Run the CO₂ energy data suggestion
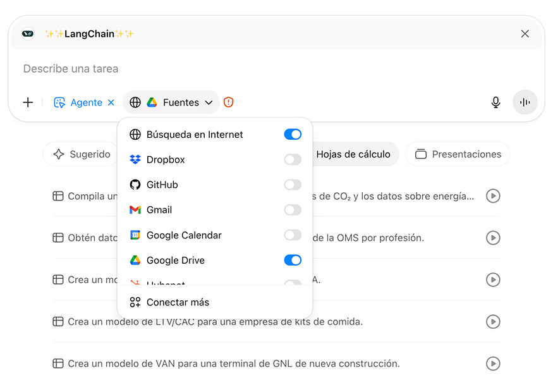Image resolution: width=553 pixels, height=392 pixels. click(493, 196)
